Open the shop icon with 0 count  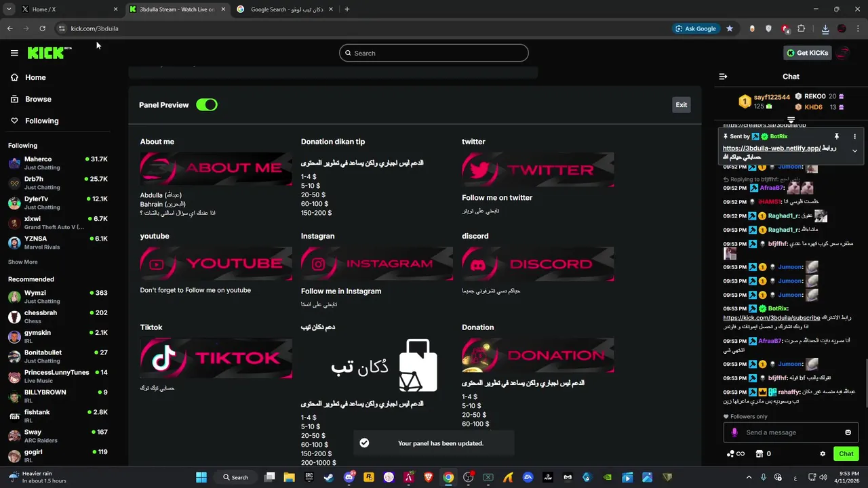click(763, 453)
